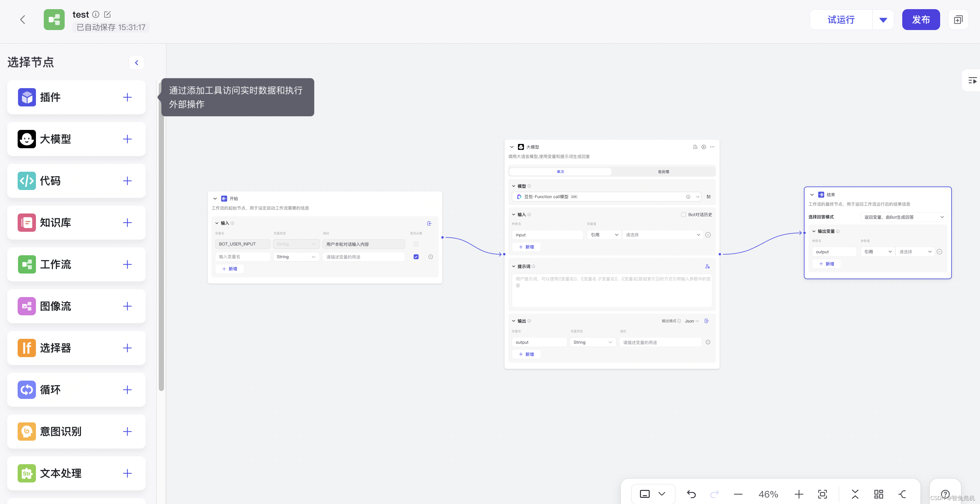Viewport: 980px width, 504px height.
Task: Click the auto-layout grid icon
Action: (878, 494)
